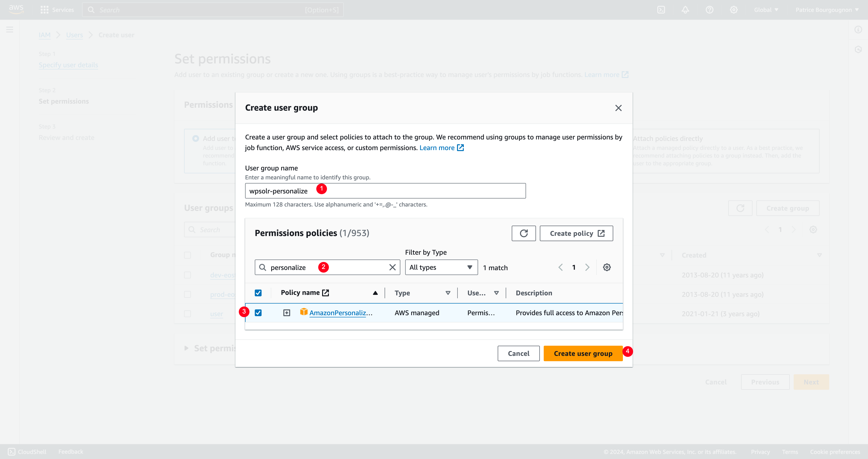Image resolution: width=868 pixels, height=459 pixels.
Task: Open the Terms footer link
Action: point(790,451)
